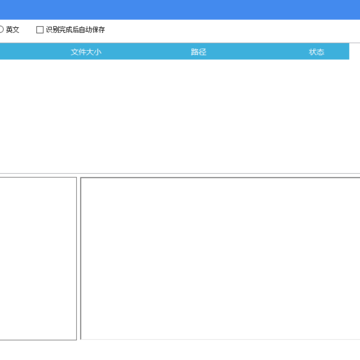The width and height of the screenshot is (360, 360).
Task: Click the 识别完成后自动保存 label text
Action: [75, 30]
